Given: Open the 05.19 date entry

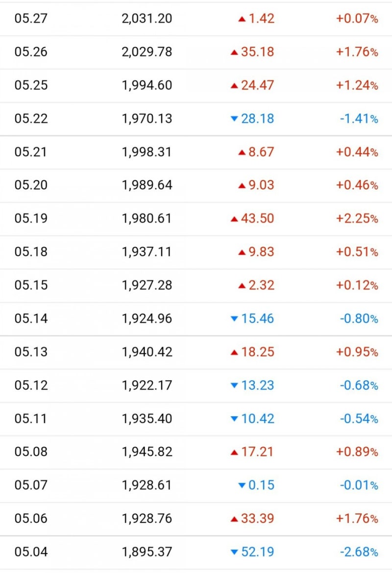Looking at the screenshot, I should 31,219.
